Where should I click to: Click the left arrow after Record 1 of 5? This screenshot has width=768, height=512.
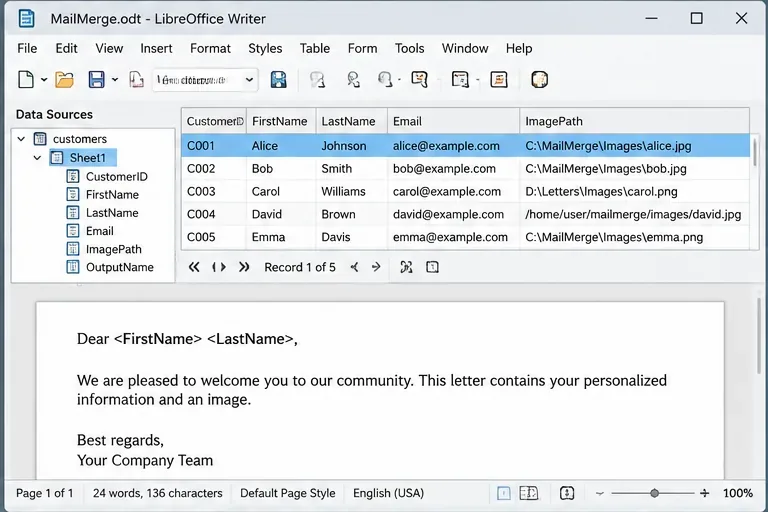point(354,267)
